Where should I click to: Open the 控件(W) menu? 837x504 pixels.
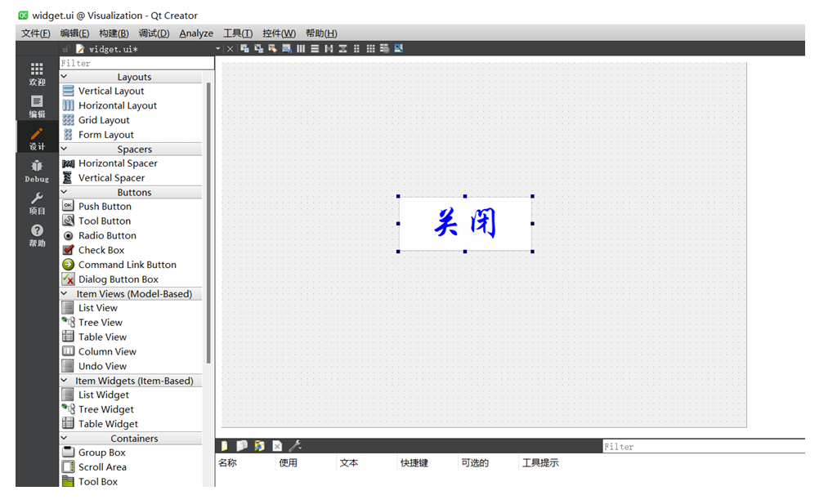click(x=280, y=33)
